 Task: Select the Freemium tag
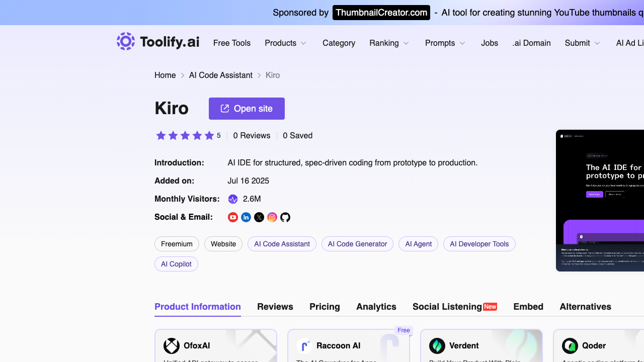[x=177, y=244]
